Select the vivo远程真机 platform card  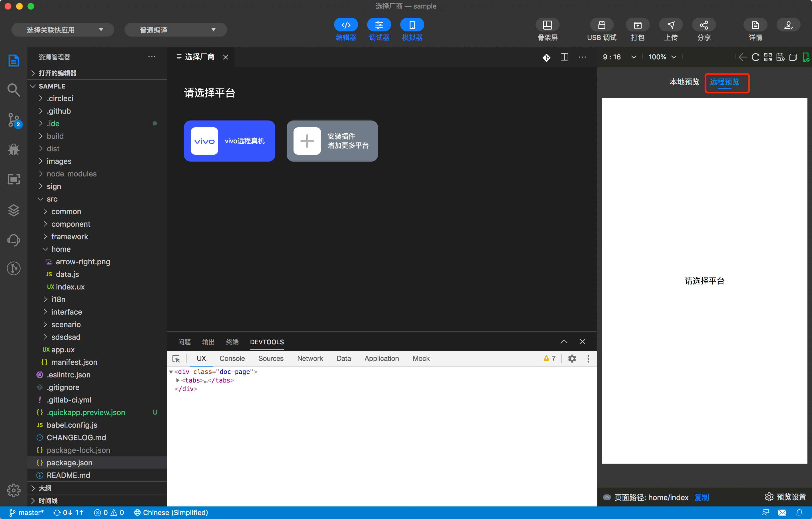point(229,141)
